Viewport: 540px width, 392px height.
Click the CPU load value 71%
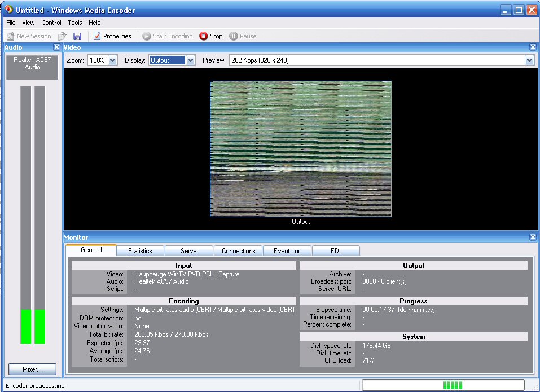point(368,360)
